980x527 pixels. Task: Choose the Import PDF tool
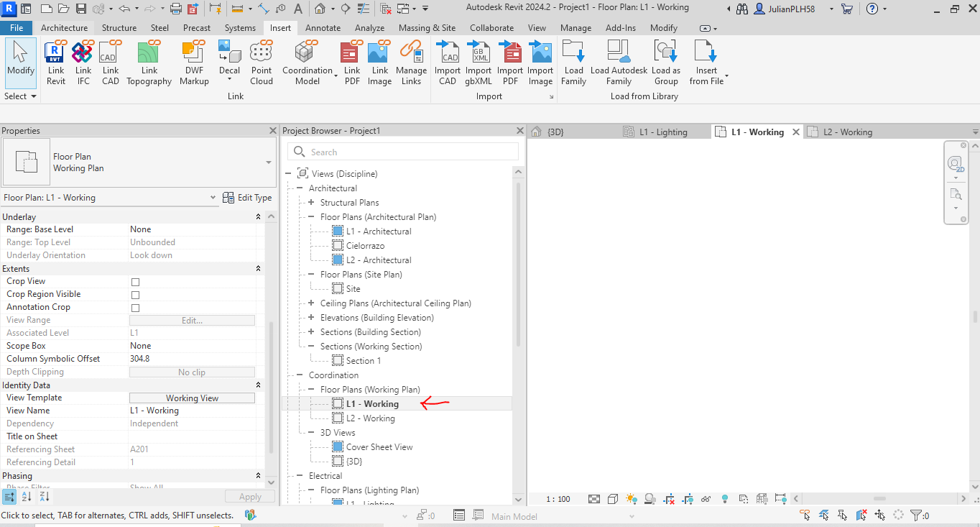tap(510, 63)
